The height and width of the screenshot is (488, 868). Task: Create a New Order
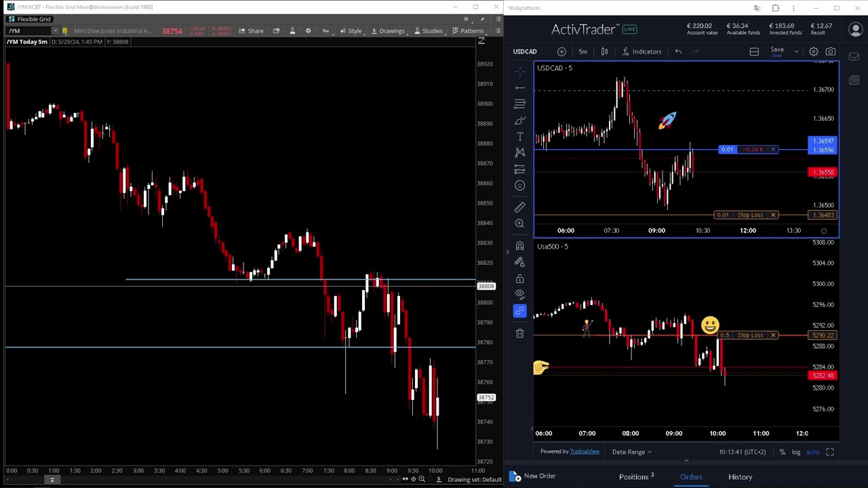pyautogui.click(x=532, y=476)
